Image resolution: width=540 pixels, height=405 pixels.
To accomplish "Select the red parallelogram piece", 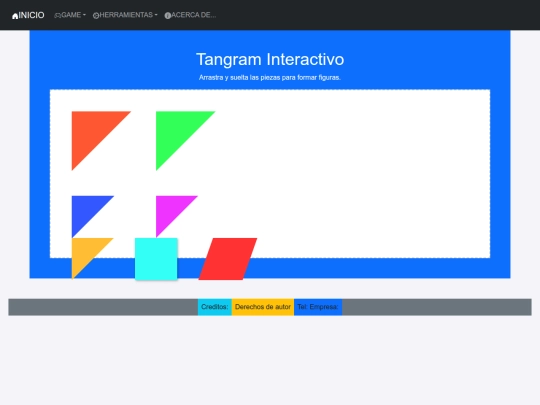I will [228, 259].
